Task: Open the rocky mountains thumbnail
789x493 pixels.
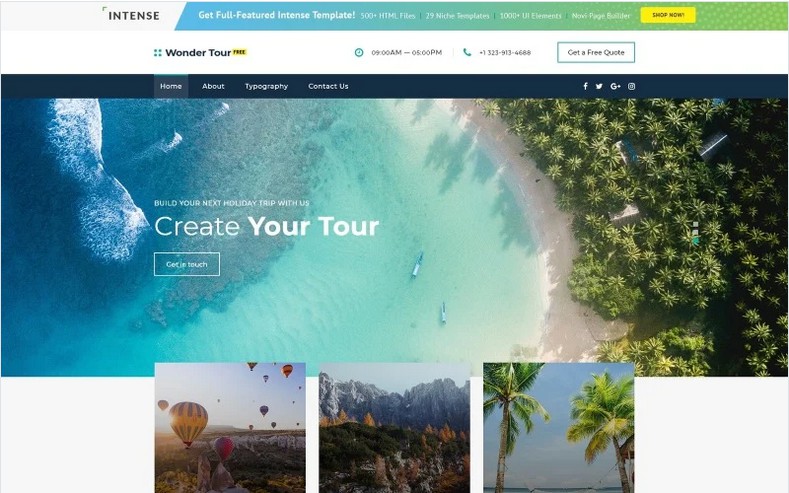Action: (394, 428)
